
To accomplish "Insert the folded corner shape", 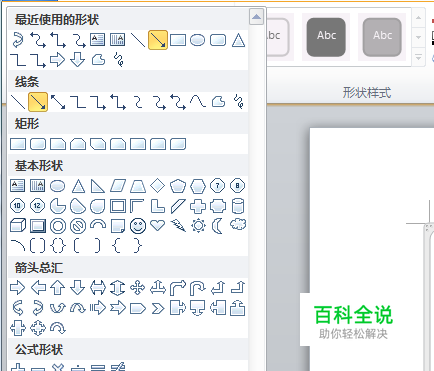I will click(x=118, y=226).
